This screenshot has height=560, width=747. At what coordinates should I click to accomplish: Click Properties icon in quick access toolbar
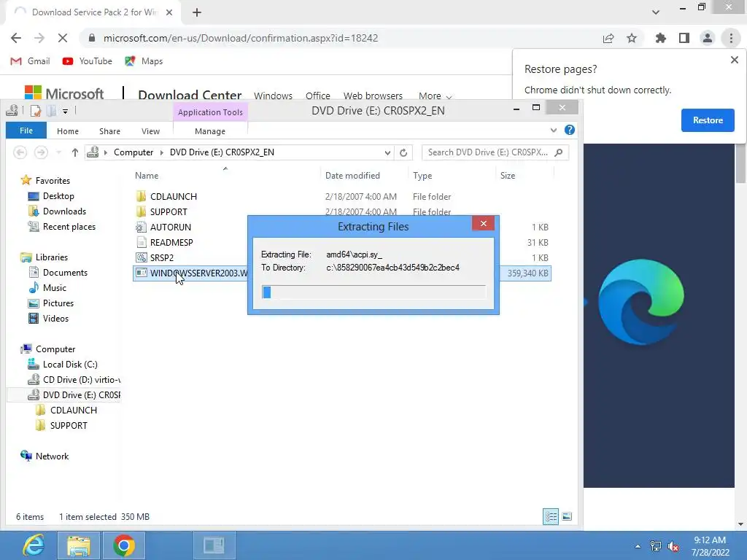[x=35, y=111]
